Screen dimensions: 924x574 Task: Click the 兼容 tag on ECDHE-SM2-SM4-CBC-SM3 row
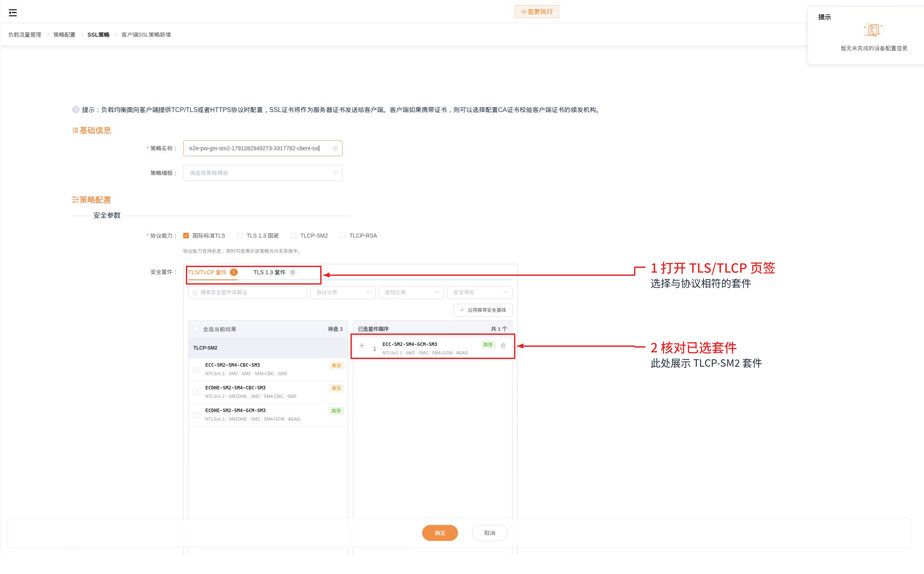pos(336,388)
